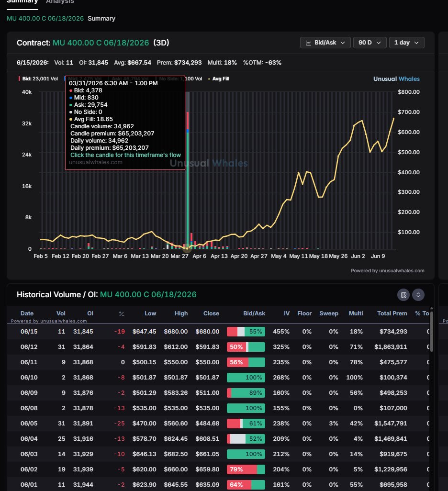Select the 06/10 date cell

pos(29,377)
